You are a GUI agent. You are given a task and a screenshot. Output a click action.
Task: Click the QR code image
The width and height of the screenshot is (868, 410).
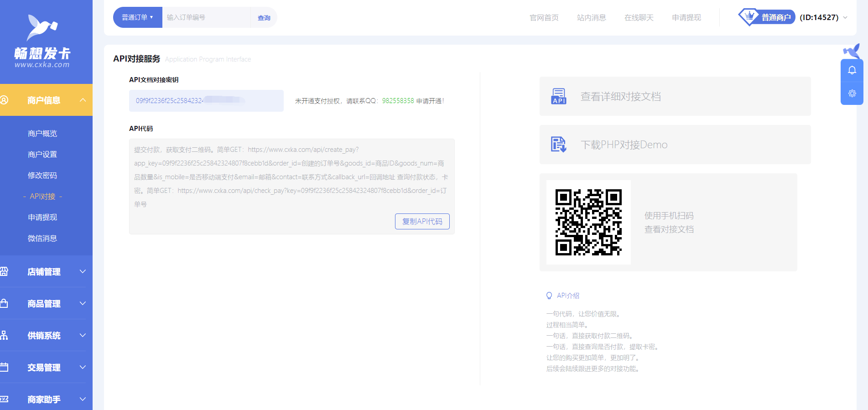point(588,222)
